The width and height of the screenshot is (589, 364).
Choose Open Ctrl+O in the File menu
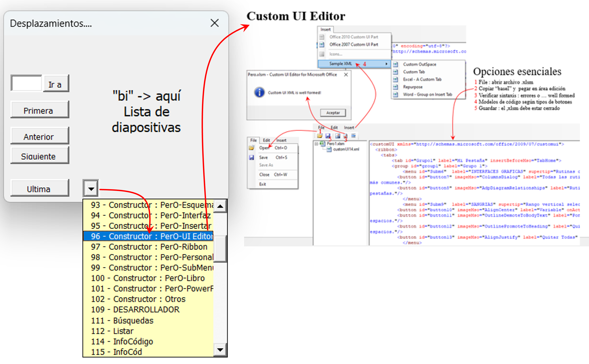273,148
